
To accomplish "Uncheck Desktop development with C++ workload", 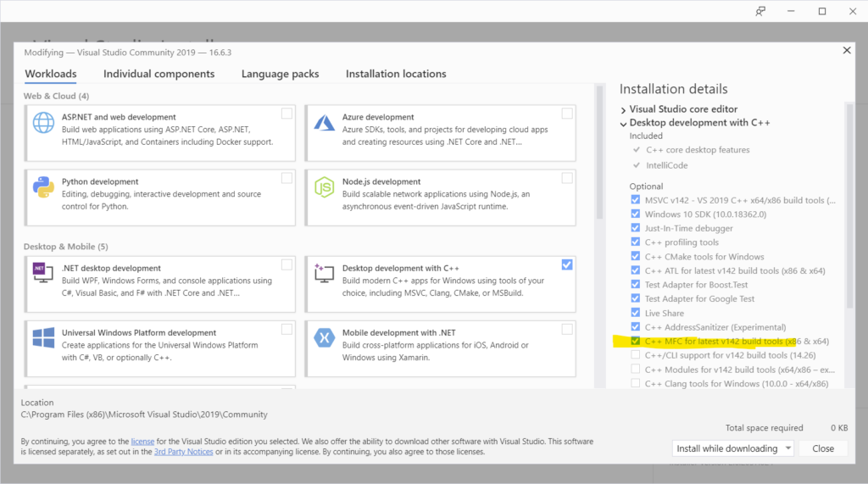I will [567, 264].
